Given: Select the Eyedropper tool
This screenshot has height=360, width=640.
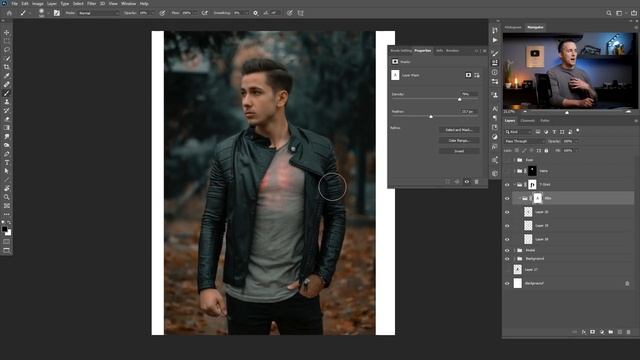Looking at the screenshot, I should pyautogui.click(x=7, y=76).
